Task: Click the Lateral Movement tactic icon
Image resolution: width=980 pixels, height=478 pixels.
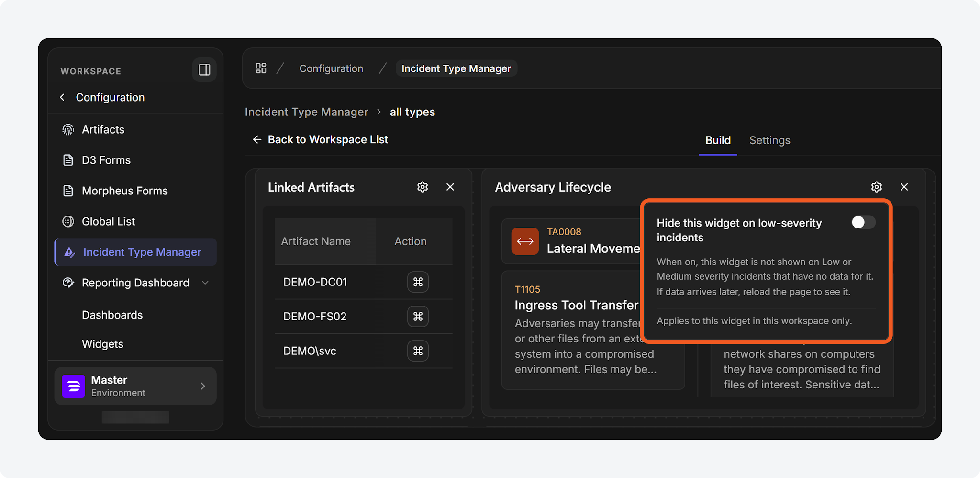Action: (x=525, y=241)
